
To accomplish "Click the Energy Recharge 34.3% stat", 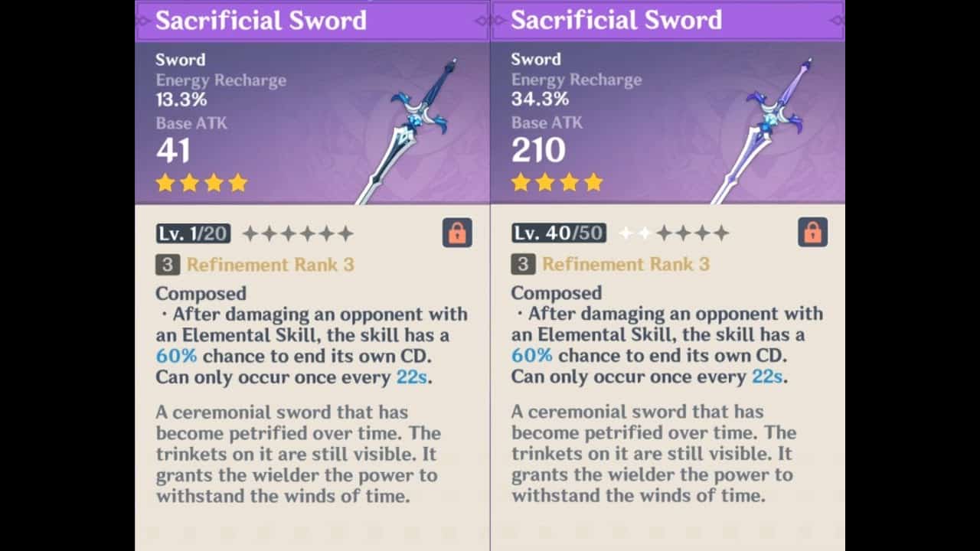I will click(577, 90).
